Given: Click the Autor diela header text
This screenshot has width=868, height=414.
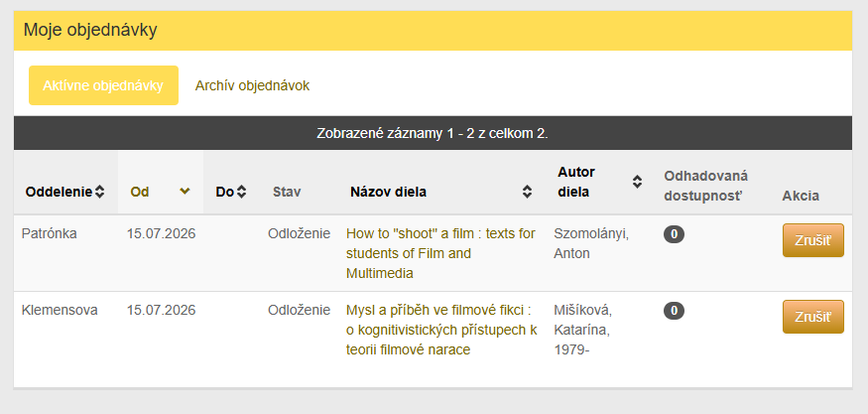Looking at the screenshot, I should (x=576, y=183).
